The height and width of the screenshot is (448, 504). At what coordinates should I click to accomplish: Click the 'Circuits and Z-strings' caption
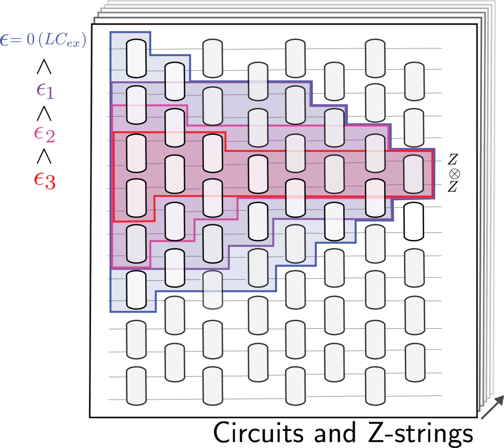point(343,434)
